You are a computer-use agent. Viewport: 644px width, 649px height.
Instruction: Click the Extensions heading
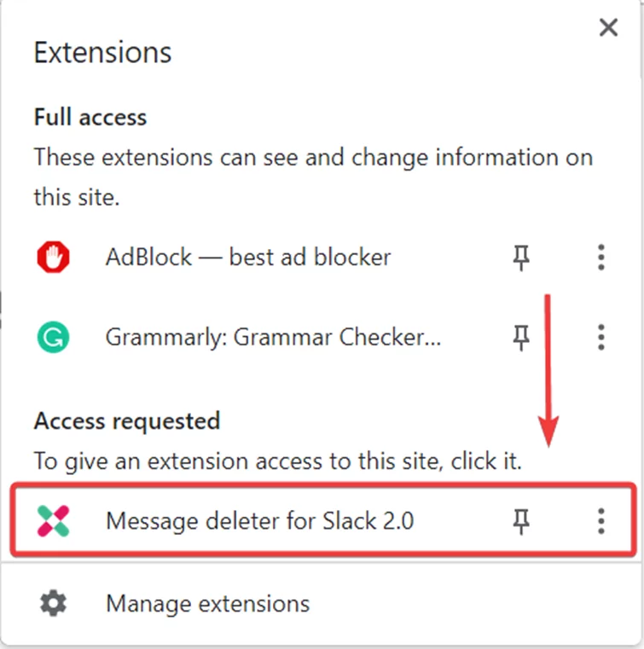102,53
